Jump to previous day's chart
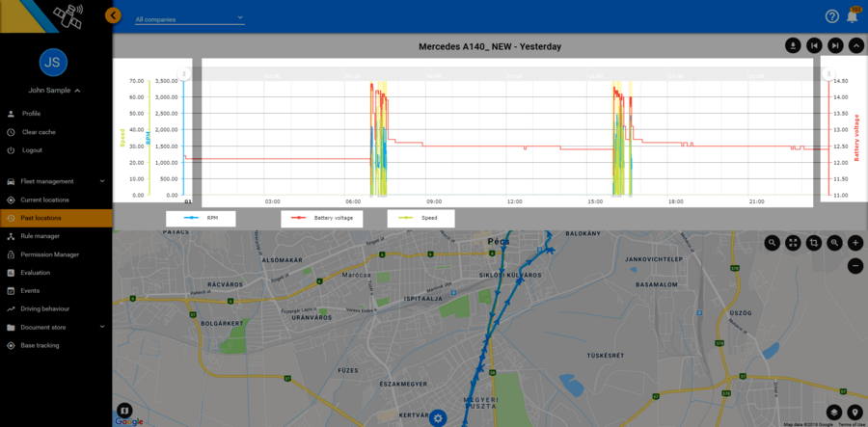Image resolution: width=868 pixels, height=427 pixels. (x=814, y=45)
